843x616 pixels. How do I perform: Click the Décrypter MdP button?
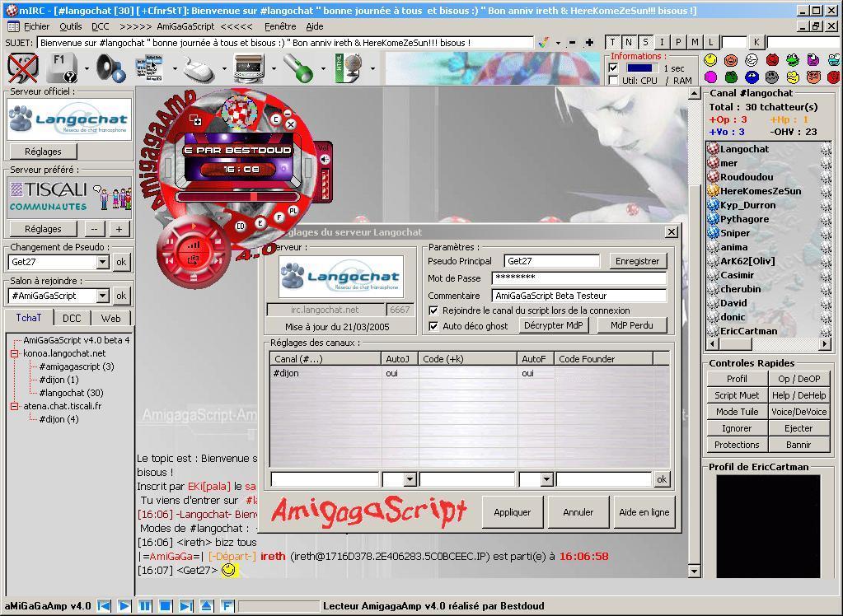click(553, 325)
